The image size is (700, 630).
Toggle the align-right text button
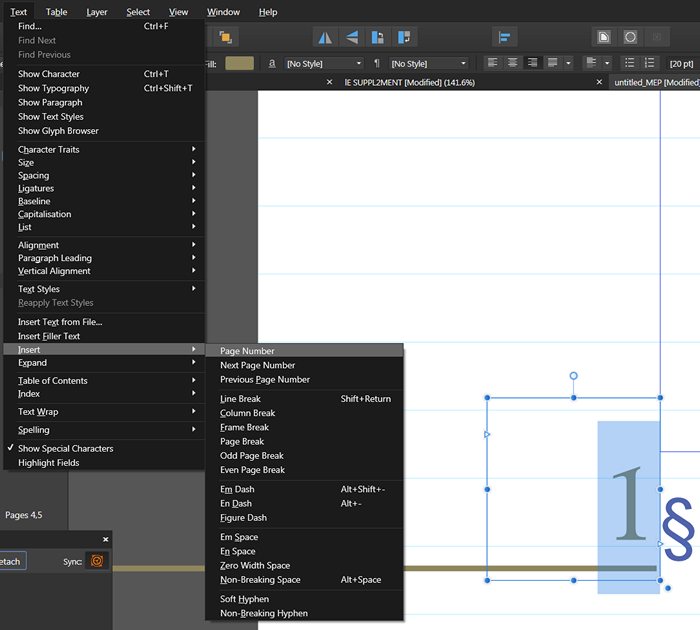pos(531,63)
